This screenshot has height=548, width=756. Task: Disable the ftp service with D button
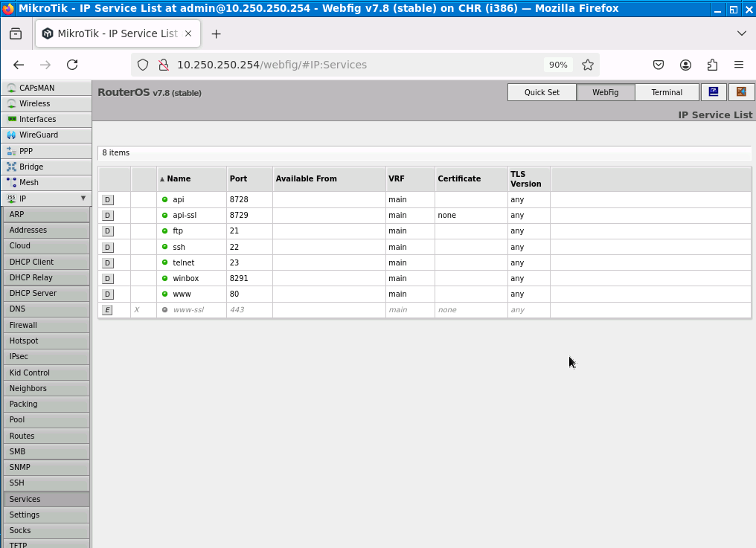(107, 231)
